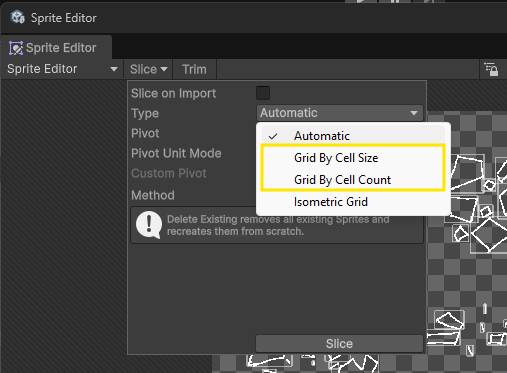Click the Pivot label
Viewport: 507px width, 373px height.
pos(145,133)
